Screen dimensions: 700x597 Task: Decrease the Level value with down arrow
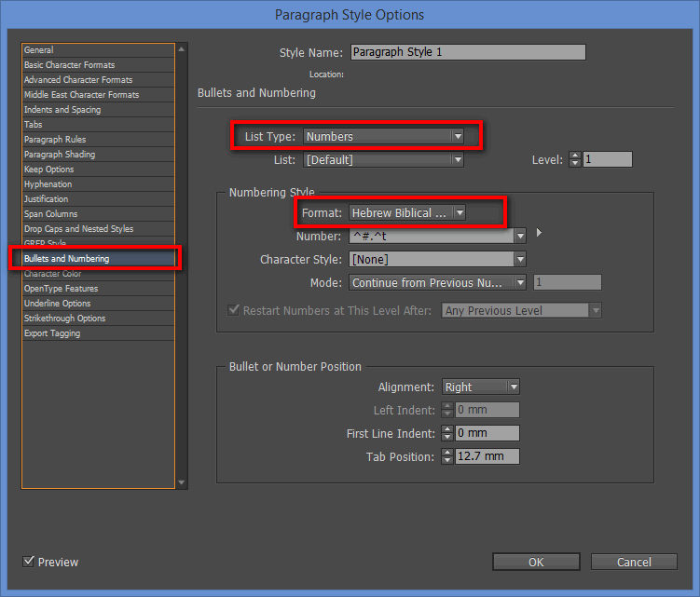[x=575, y=163]
